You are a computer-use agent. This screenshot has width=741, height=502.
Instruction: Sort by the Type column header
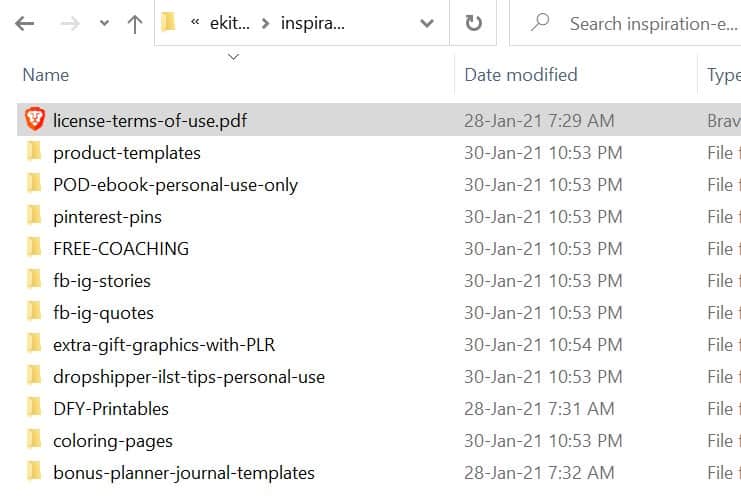point(724,76)
